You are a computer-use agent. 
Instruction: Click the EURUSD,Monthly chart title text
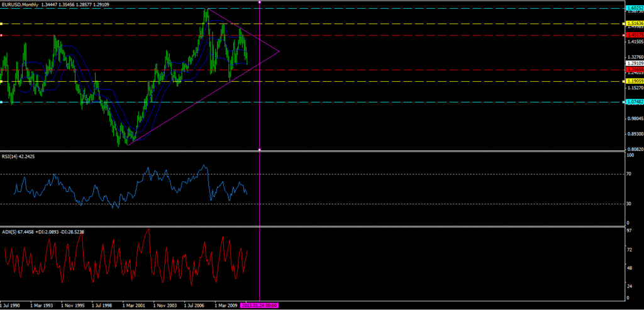coord(21,4)
